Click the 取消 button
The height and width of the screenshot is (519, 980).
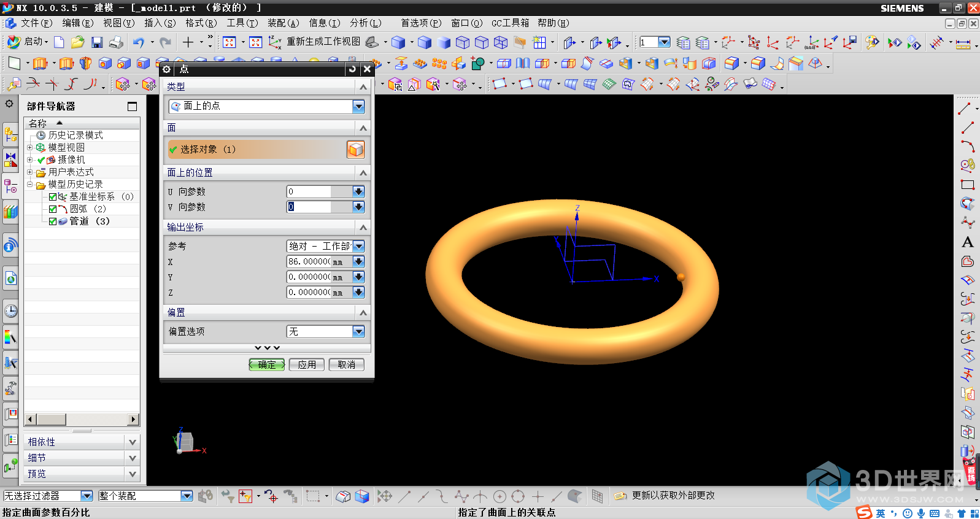point(347,364)
